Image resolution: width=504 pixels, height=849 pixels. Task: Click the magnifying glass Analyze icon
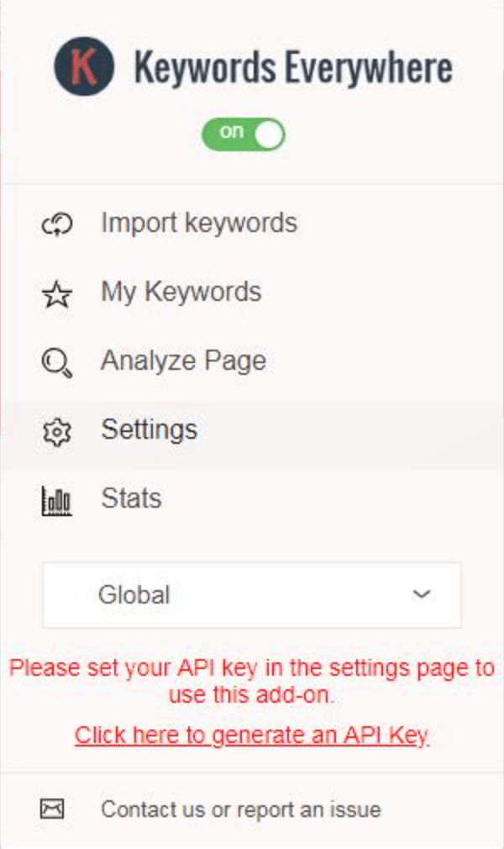[57, 363]
